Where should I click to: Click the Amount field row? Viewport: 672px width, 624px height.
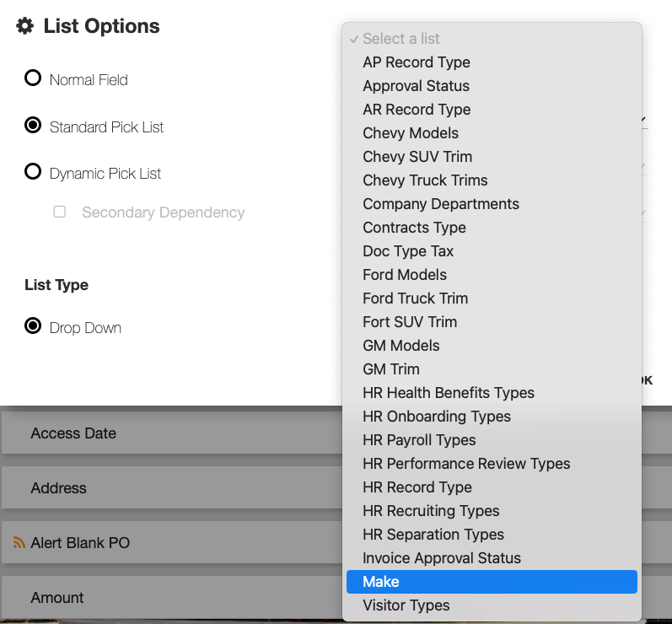pyautogui.click(x=169, y=598)
